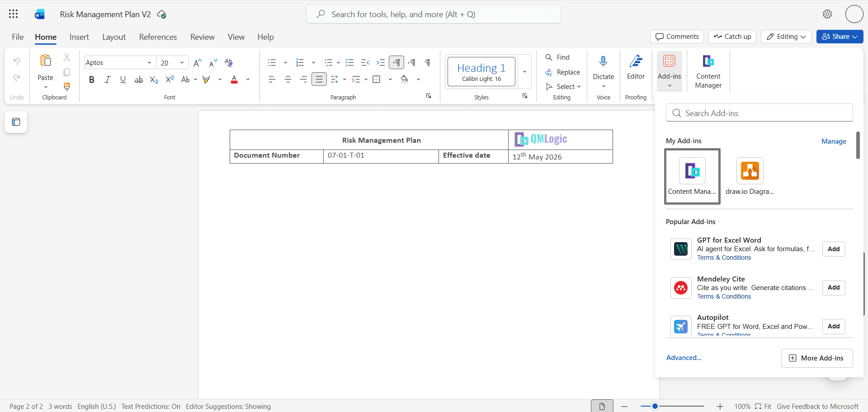The width and height of the screenshot is (868, 412).
Task: Clear all formatting icon
Action: (229, 63)
